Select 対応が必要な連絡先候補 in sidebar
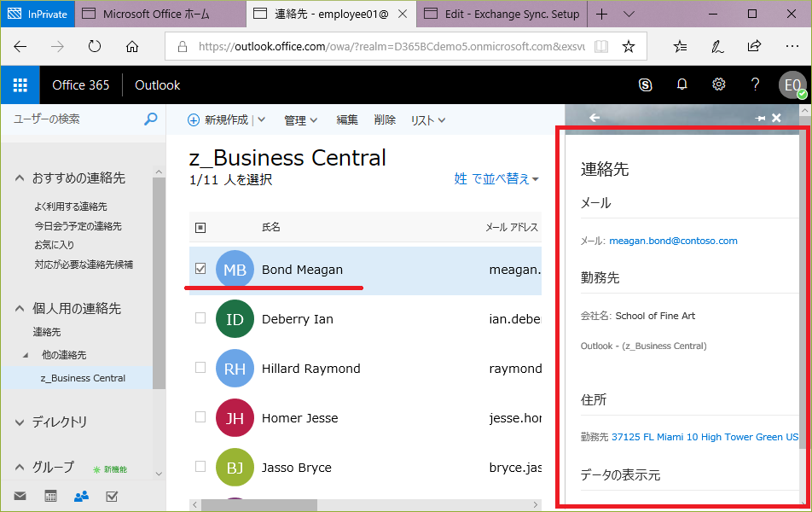The height and width of the screenshot is (512, 812). pyautogui.click(x=84, y=265)
